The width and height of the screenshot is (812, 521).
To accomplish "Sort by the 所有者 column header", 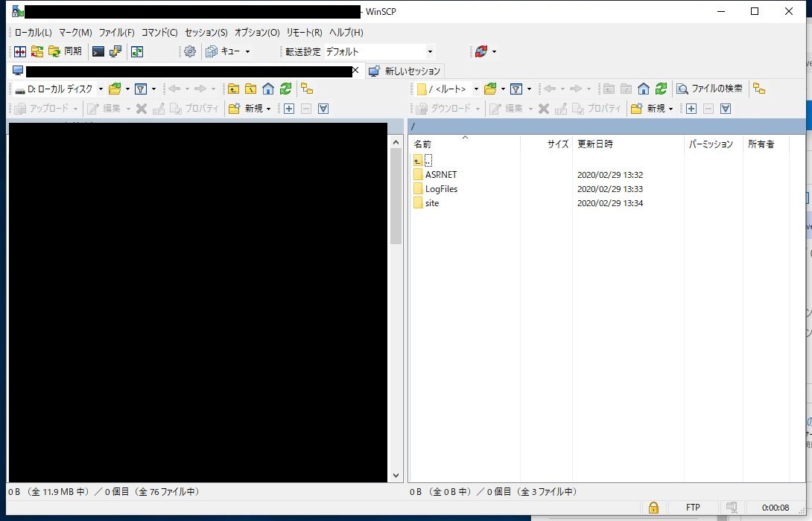I will [x=766, y=144].
